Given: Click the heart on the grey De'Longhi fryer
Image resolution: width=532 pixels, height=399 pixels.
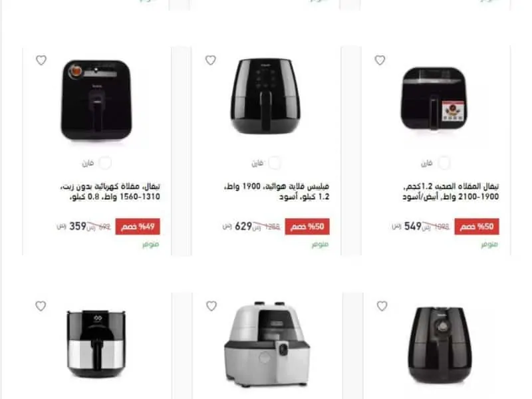Looking at the screenshot, I should point(211,306).
